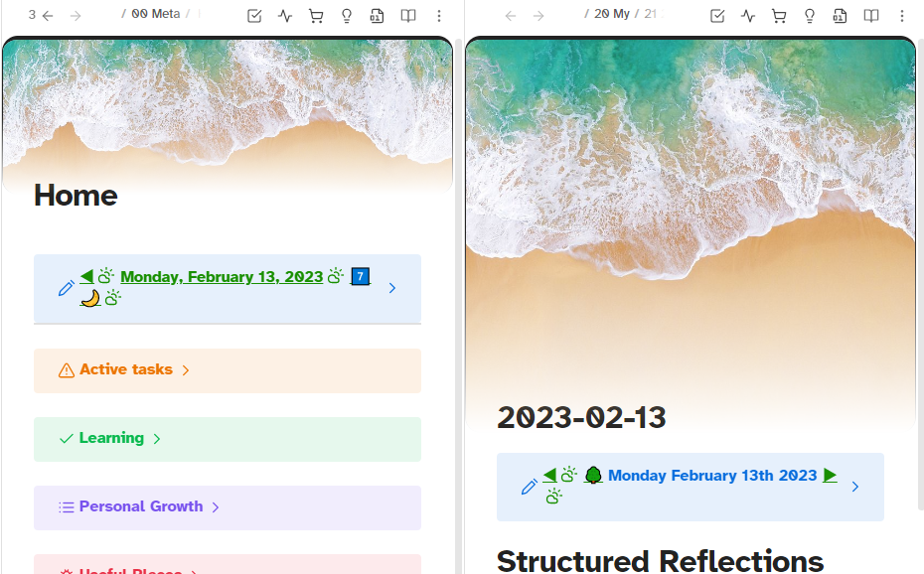Screen dimensions: 924x574
Task: Click the pencil edit icon beside the daily note
Action: point(67,288)
